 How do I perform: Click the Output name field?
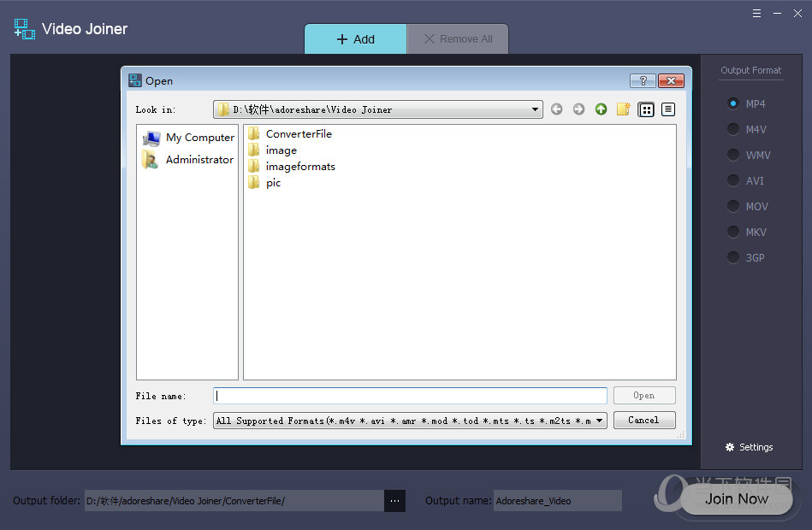[x=558, y=500]
